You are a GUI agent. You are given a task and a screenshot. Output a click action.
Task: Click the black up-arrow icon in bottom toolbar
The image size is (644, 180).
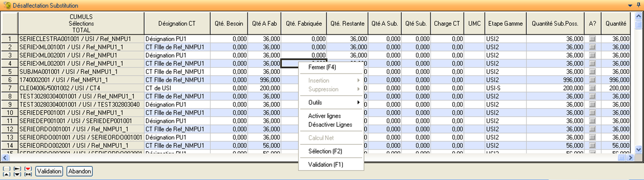[x=6, y=174]
